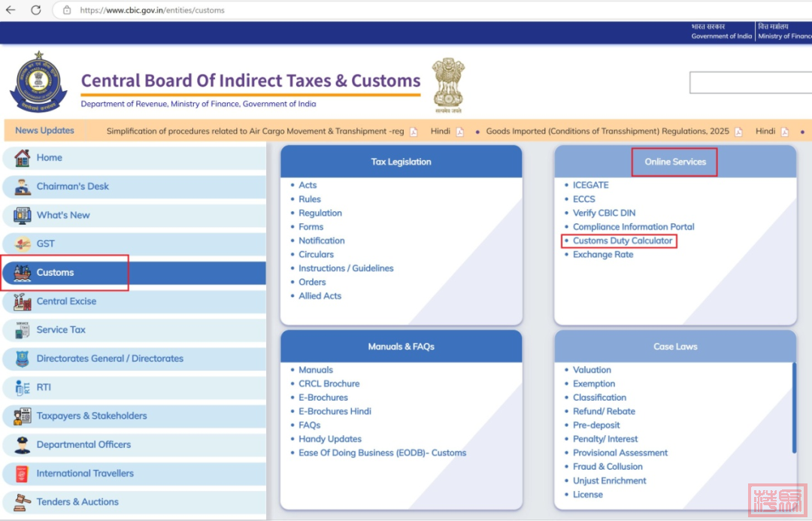Click the Tax Legislation panel header
Screen dimensions: 812x521
(401, 162)
